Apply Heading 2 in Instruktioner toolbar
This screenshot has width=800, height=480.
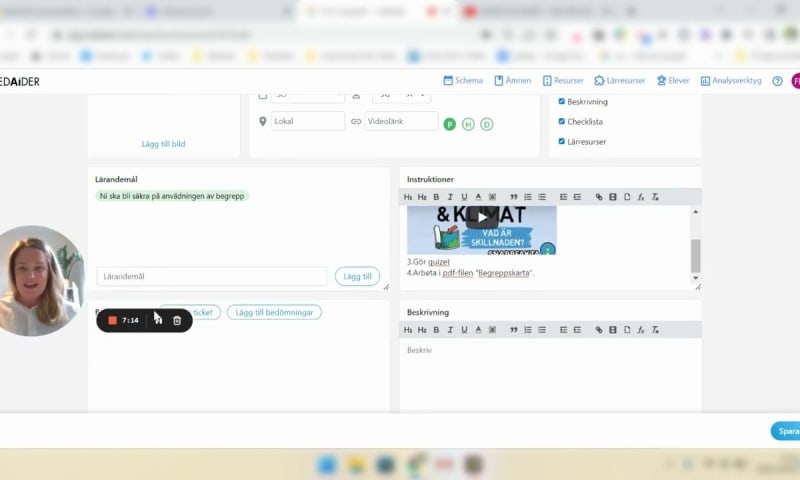(422, 197)
